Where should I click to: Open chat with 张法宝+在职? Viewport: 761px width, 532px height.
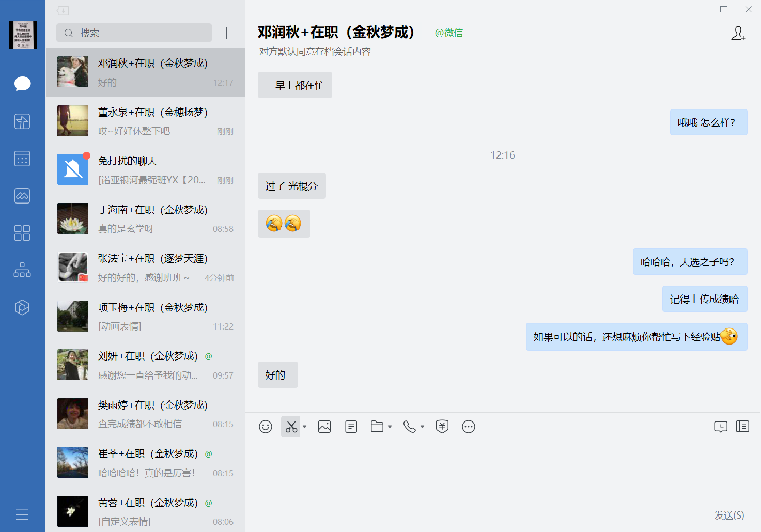coord(145,268)
